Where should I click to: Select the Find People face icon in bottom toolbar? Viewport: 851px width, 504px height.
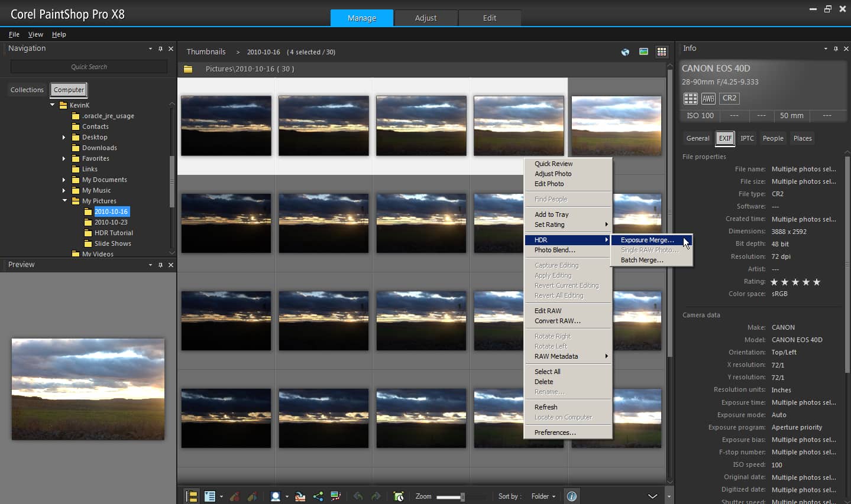click(x=276, y=496)
